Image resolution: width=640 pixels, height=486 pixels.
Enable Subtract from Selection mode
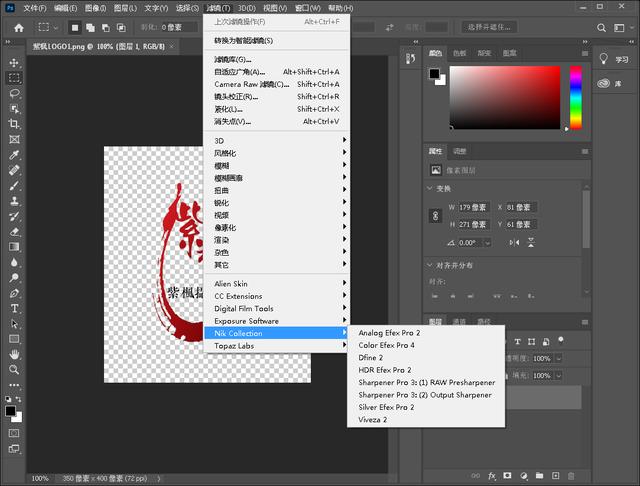click(106, 28)
